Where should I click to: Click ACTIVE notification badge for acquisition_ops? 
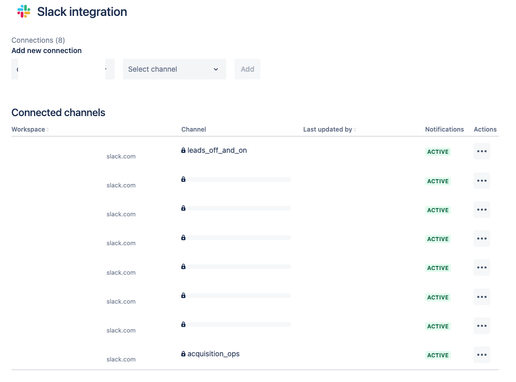[x=438, y=355]
